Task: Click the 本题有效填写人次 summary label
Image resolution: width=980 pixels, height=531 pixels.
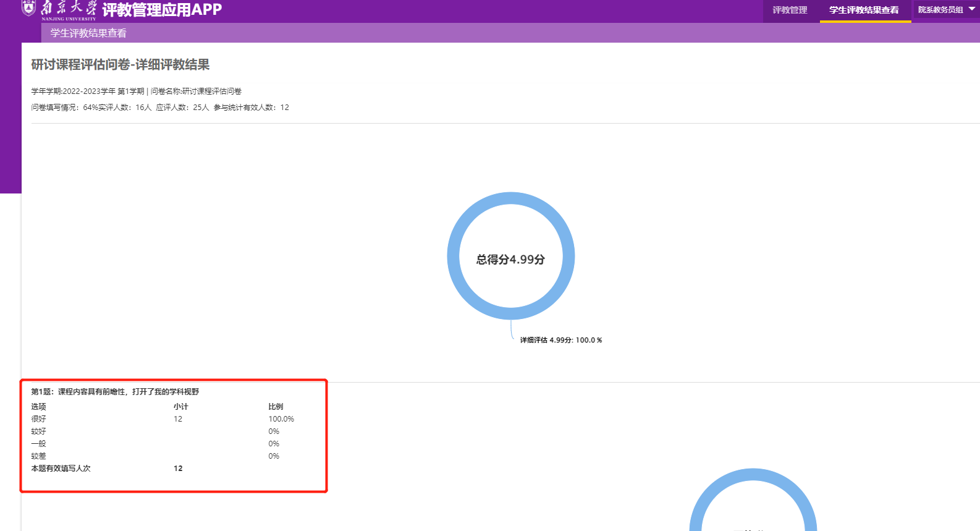Action: [61, 468]
